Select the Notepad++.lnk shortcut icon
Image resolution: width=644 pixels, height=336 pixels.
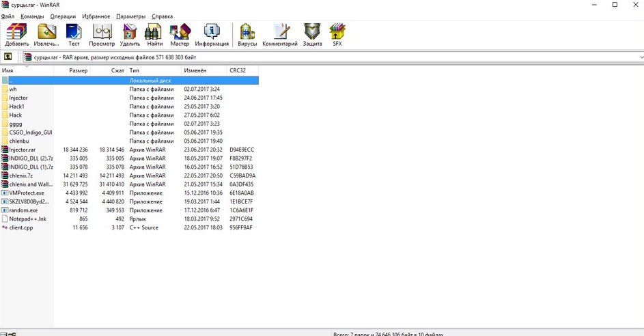(5, 219)
